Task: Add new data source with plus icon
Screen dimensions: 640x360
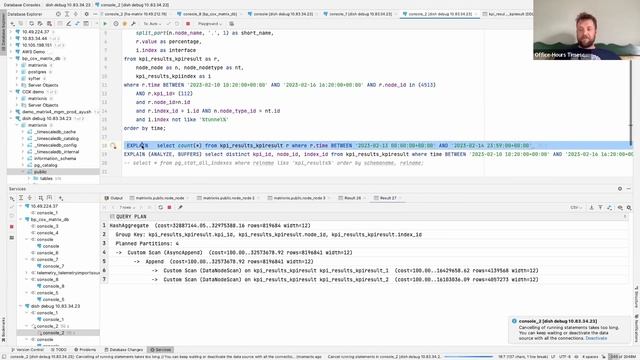Action: click(x=13, y=24)
